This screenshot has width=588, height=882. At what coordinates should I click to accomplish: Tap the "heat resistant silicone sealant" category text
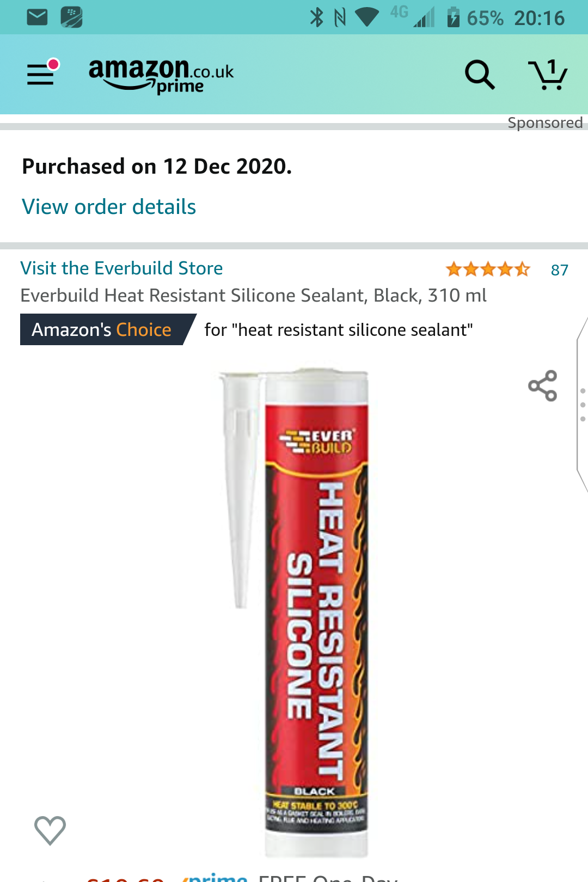coord(356,330)
